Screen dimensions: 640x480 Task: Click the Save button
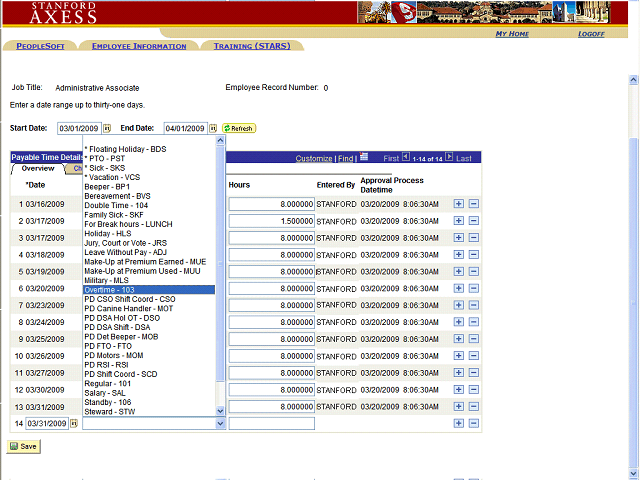coord(23,447)
